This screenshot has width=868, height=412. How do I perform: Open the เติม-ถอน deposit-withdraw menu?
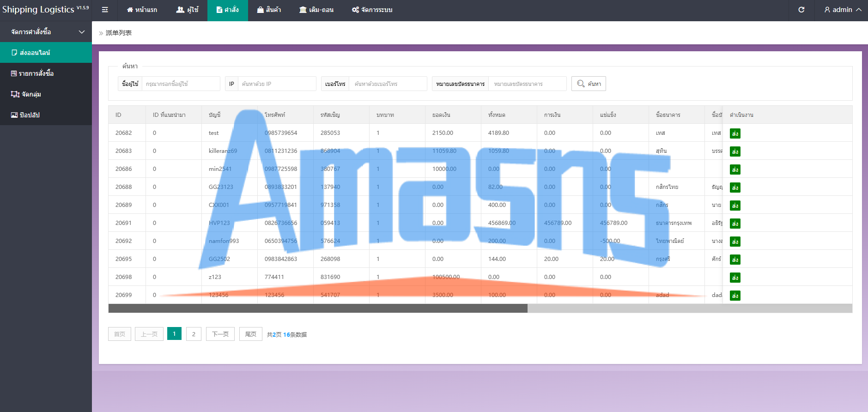pos(316,10)
